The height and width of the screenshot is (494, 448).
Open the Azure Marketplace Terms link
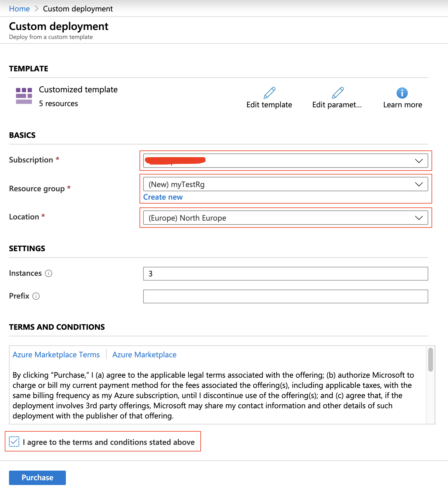tap(56, 355)
